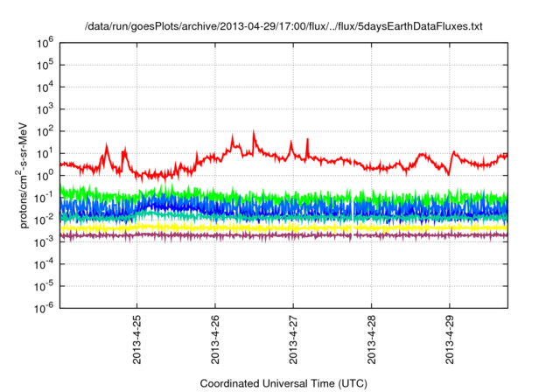The width and height of the screenshot is (560, 392).
Task: Click the 2013-4-29 date label
Action: coord(450,339)
